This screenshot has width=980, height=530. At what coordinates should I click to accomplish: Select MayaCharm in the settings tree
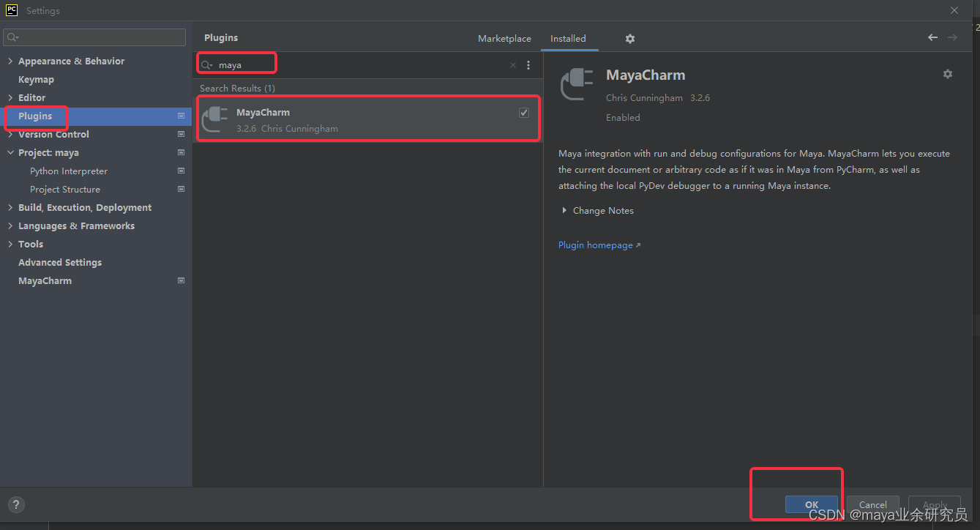[45, 280]
